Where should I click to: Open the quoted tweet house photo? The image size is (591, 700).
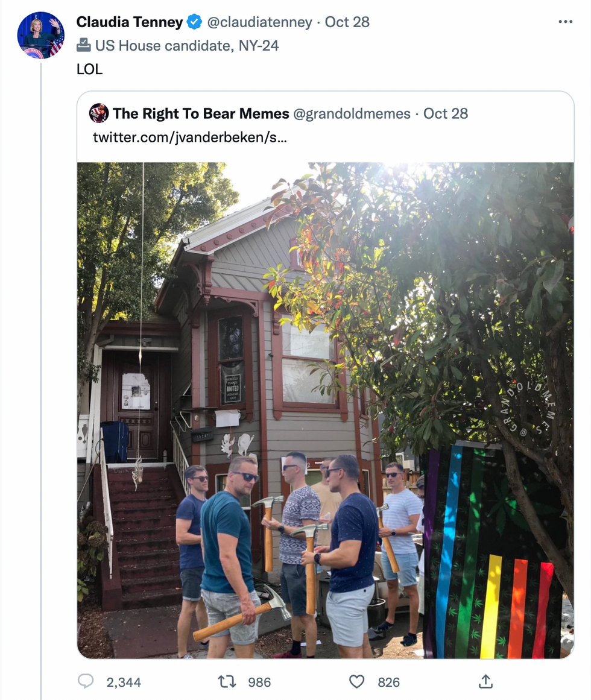point(326,410)
